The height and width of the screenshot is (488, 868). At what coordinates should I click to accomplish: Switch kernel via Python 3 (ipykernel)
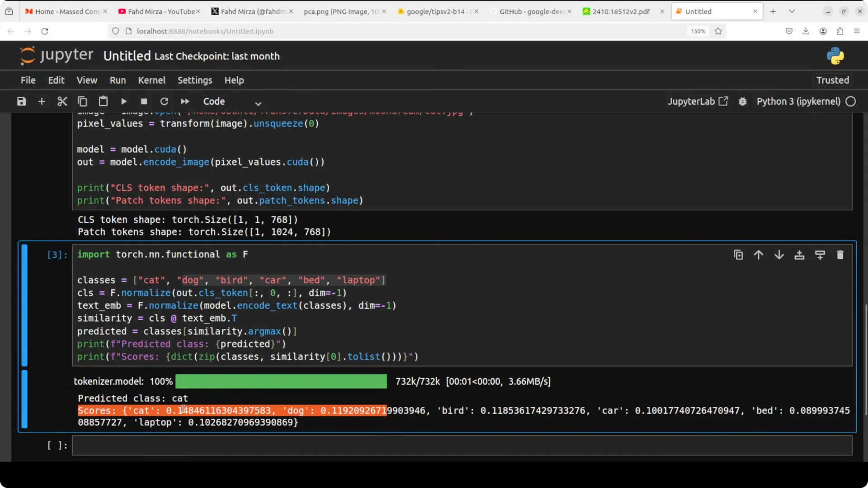click(x=798, y=101)
